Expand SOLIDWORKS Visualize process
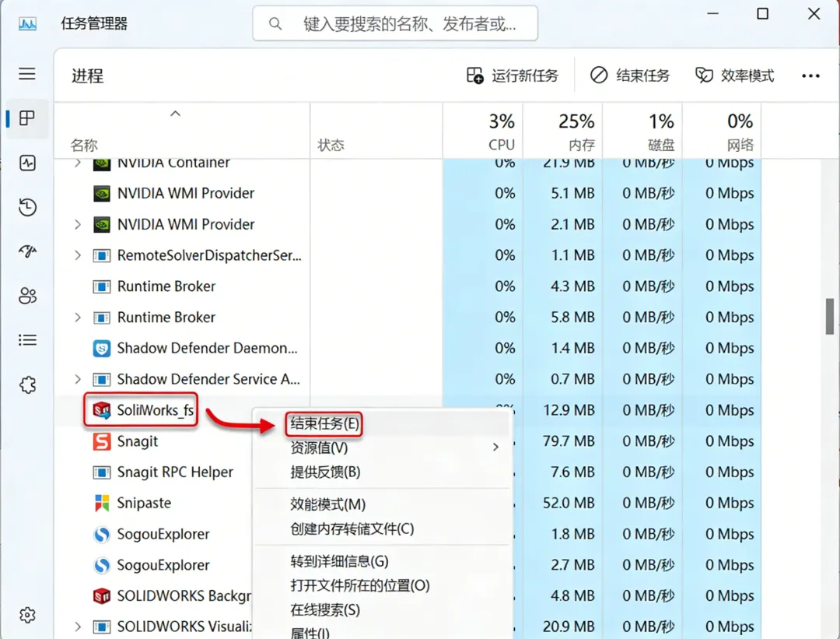Screen dimensions: 840x639 tap(78, 626)
